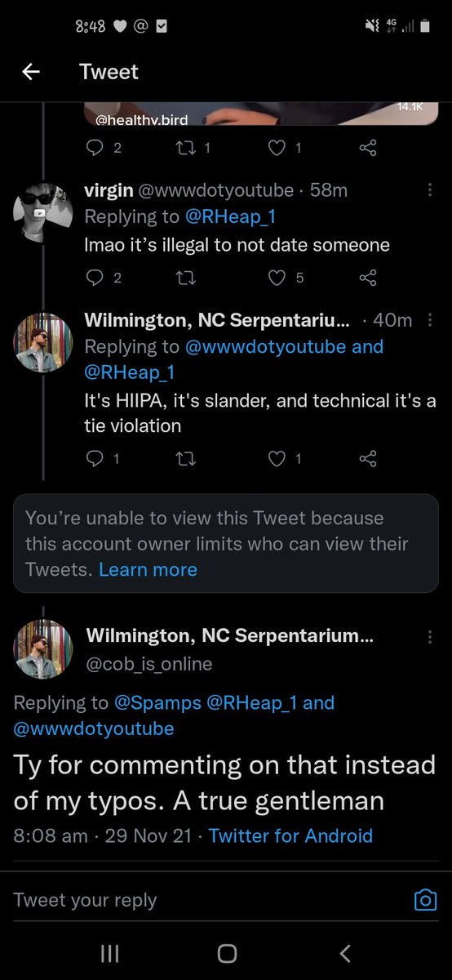Like virgin's tweet about illegal dating
The width and height of the screenshot is (452, 980).
point(277,278)
